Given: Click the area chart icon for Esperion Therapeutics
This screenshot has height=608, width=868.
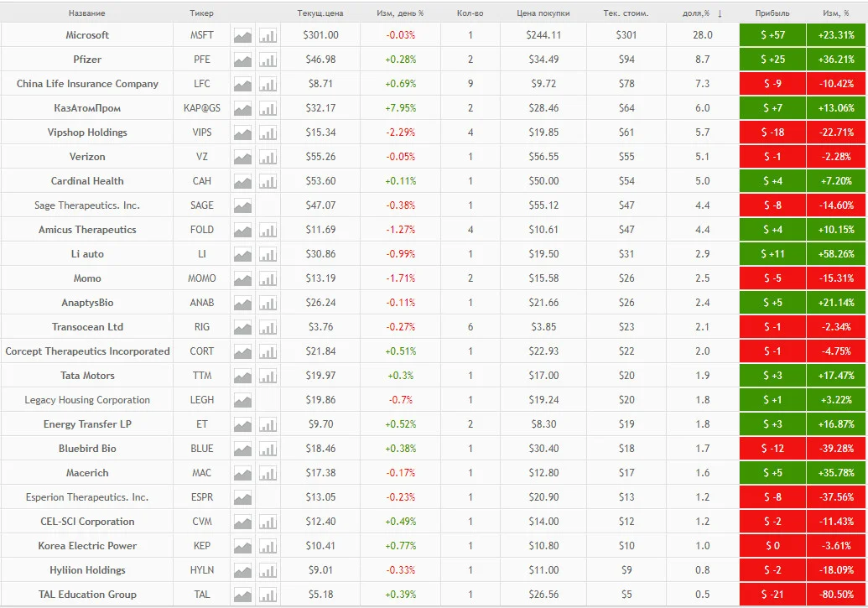Looking at the screenshot, I should click(x=242, y=499).
